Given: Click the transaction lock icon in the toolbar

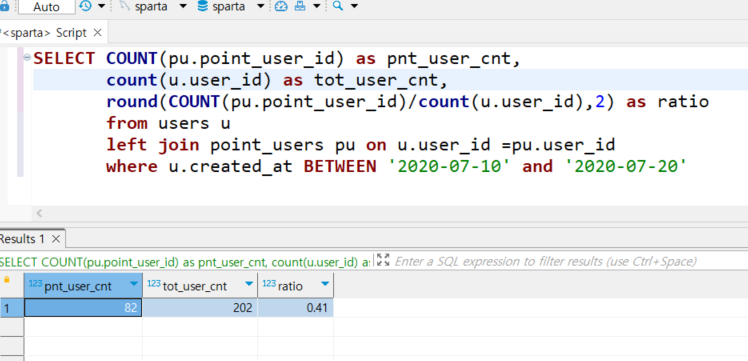Looking at the screenshot, I should pos(4,6).
